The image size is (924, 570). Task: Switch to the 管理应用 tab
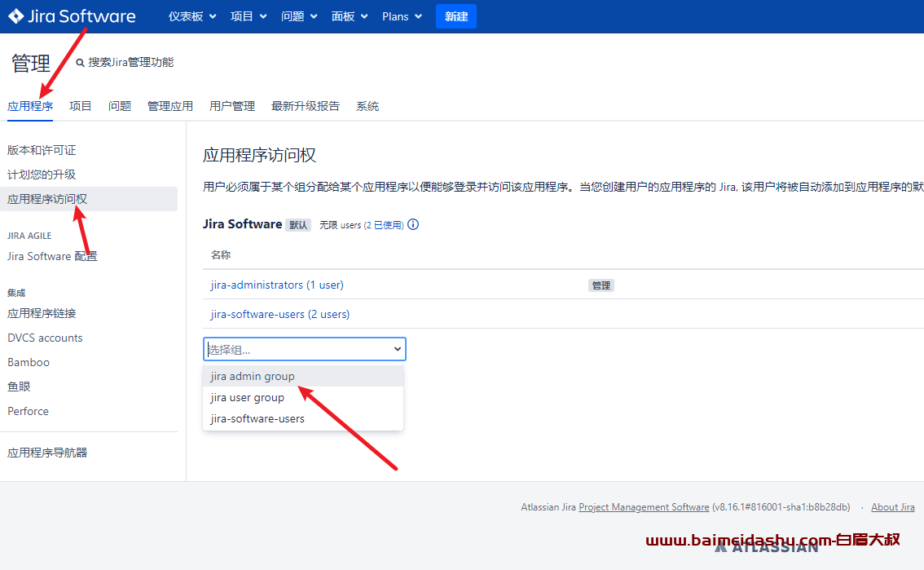(170, 106)
